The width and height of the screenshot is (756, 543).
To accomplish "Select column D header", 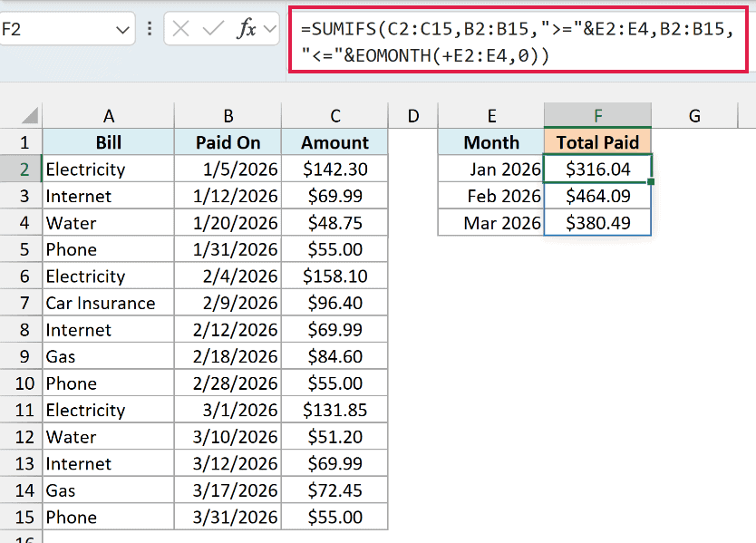I will [413, 116].
